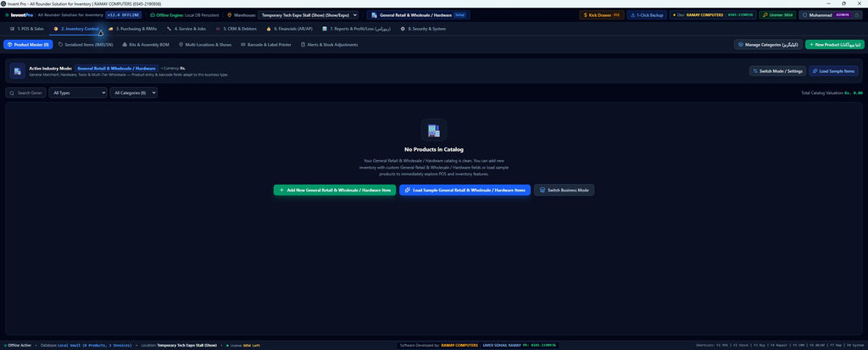Click the sliders icon on Switch Mode / Settings

[x=755, y=71]
